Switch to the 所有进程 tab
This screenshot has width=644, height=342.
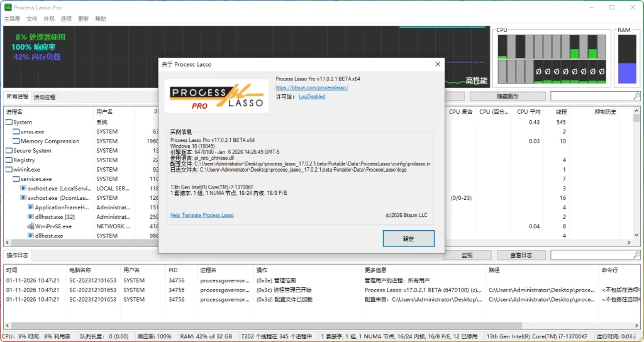17,96
